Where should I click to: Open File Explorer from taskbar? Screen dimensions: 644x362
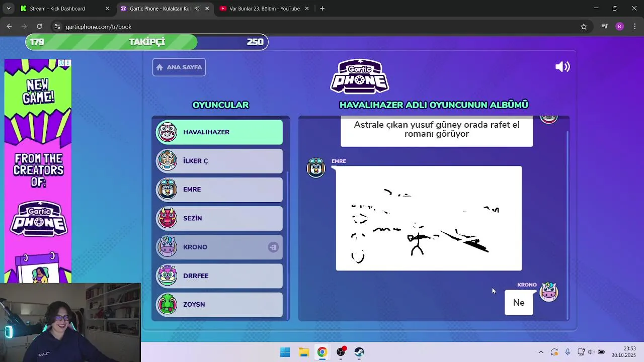coord(303,352)
